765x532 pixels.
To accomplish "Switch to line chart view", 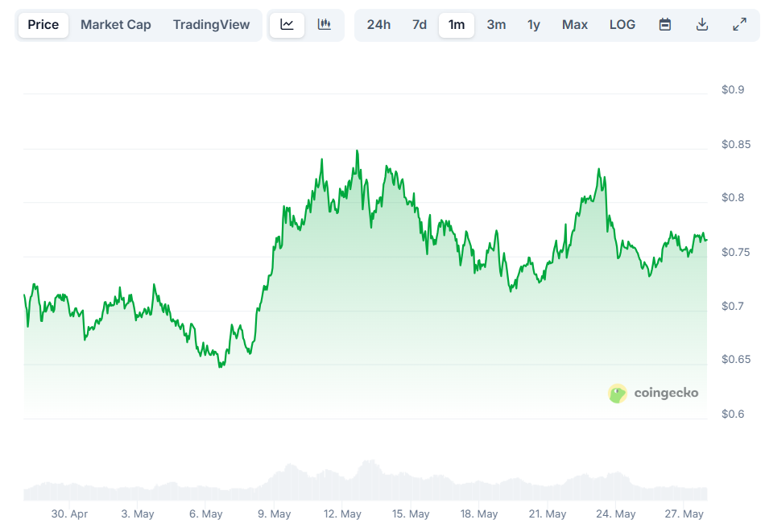I will tap(287, 25).
